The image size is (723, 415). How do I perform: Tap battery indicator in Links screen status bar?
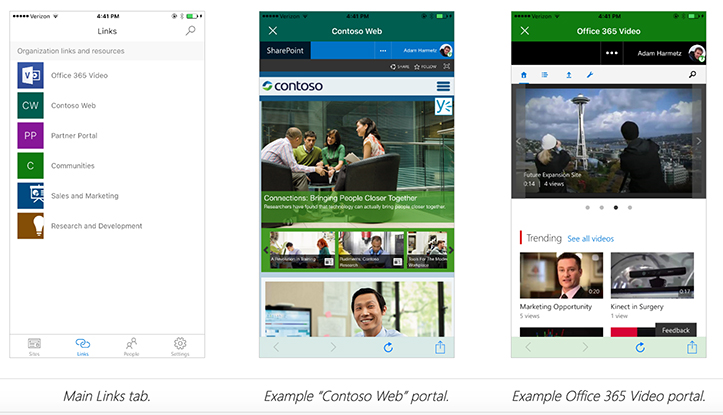click(193, 16)
